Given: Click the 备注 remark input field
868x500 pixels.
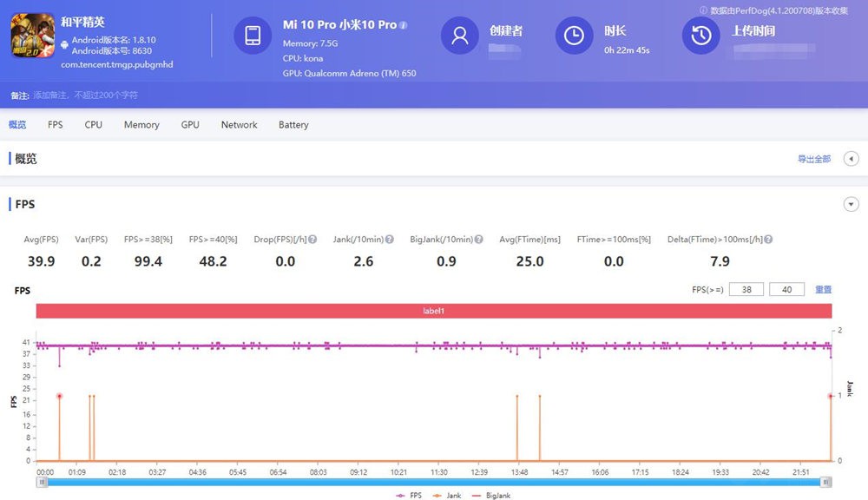Looking at the screenshot, I should 86,95.
